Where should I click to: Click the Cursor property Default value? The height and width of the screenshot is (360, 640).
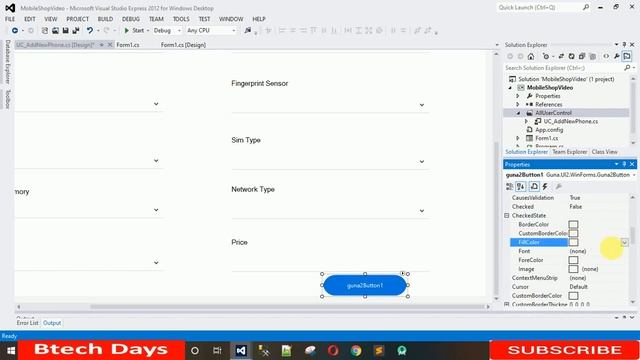click(578, 287)
